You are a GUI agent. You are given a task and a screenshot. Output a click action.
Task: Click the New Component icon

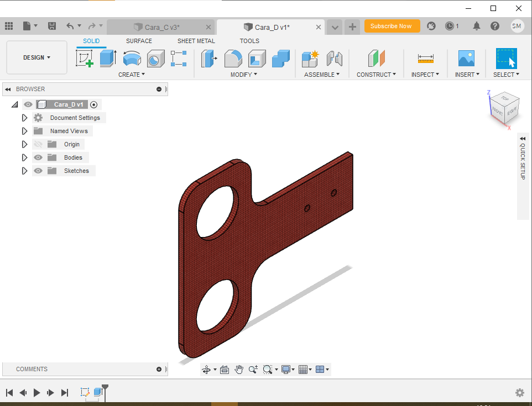pos(310,59)
